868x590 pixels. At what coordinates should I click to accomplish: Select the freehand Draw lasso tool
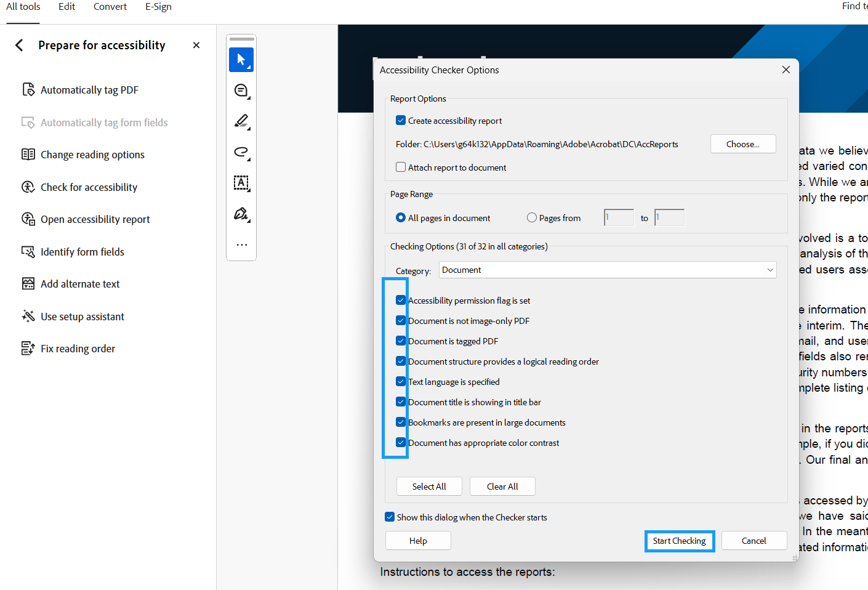(241, 152)
